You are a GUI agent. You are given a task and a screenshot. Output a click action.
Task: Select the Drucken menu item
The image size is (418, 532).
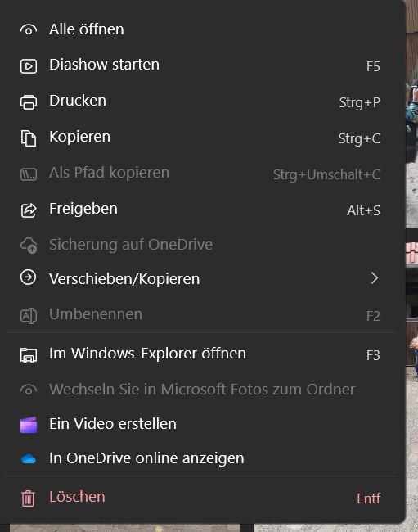click(203, 101)
